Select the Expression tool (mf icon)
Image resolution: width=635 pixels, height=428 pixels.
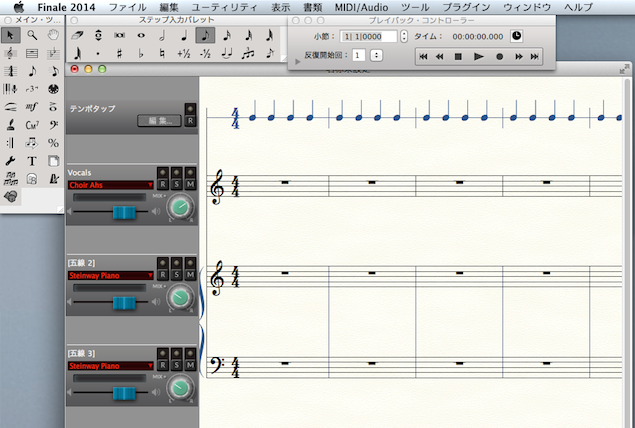point(32,107)
